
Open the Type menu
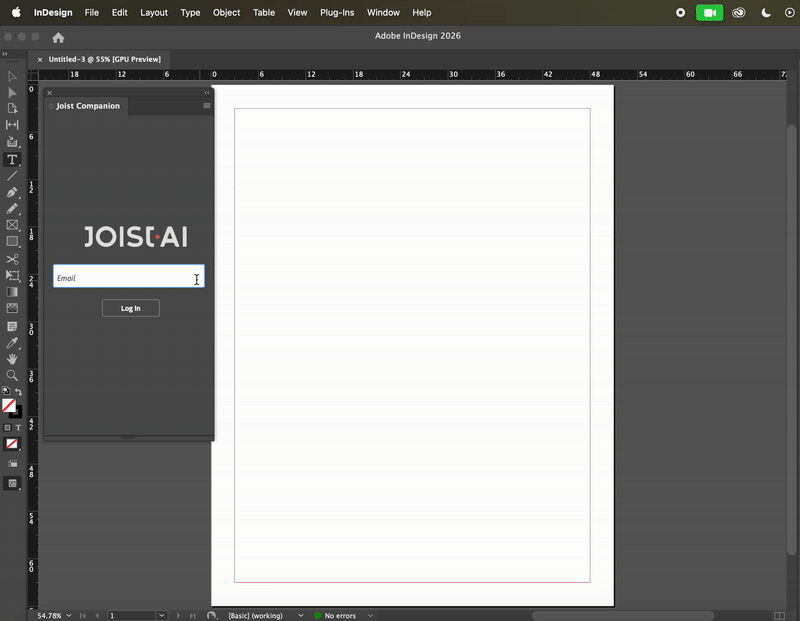(x=190, y=13)
